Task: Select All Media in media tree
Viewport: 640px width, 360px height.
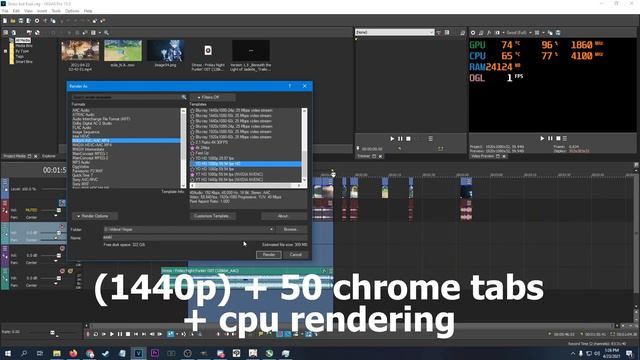Action: point(23,40)
